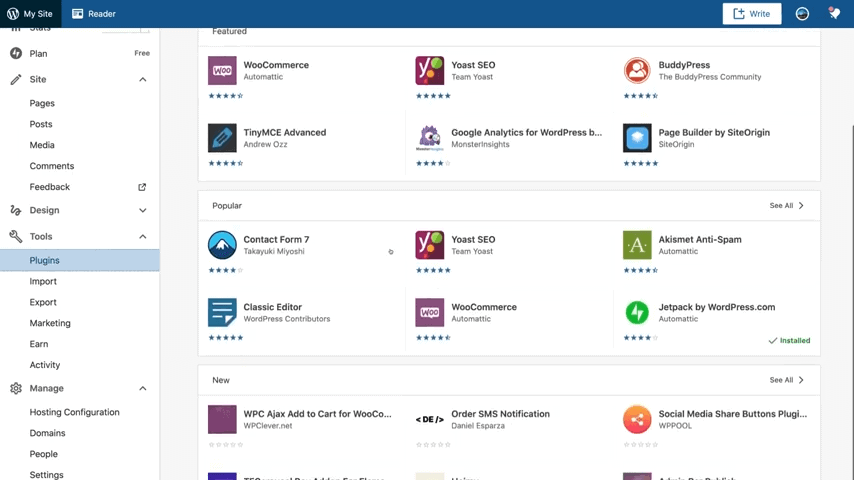Click the WooCommerce icon in Featured section
This screenshot has width=854, height=480.
point(222,70)
